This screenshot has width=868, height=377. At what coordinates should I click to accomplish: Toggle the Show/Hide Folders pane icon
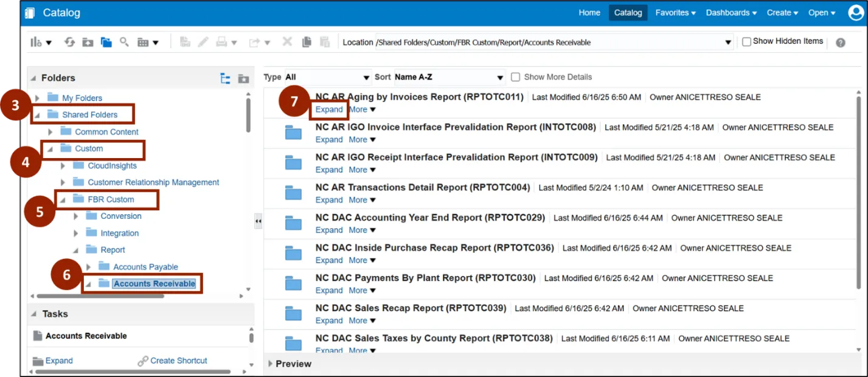[x=106, y=42]
